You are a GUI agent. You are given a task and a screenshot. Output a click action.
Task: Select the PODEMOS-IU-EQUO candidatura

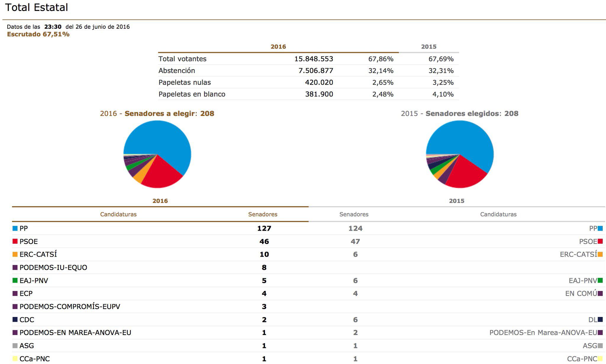click(53, 268)
